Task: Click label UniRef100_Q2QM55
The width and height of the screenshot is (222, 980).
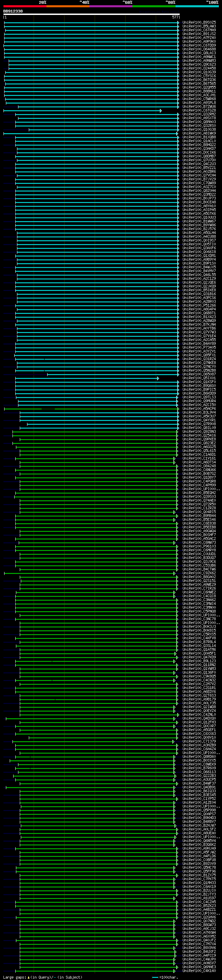Action: pyautogui.click(x=199, y=88)
